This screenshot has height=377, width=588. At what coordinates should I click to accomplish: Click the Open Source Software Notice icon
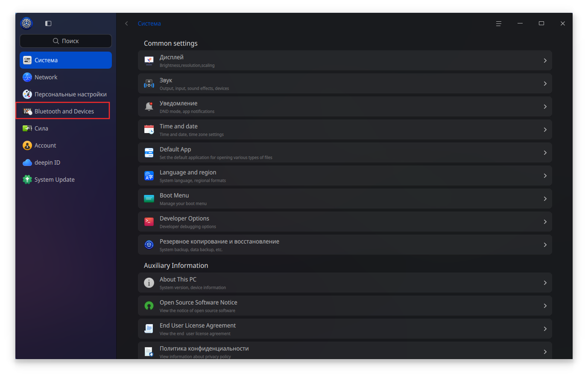pos(149,306)
